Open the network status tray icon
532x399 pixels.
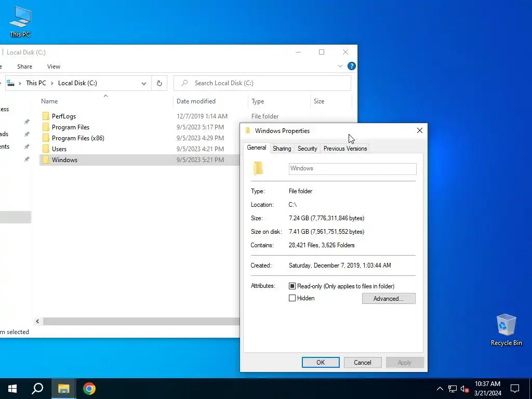(453, 389)
